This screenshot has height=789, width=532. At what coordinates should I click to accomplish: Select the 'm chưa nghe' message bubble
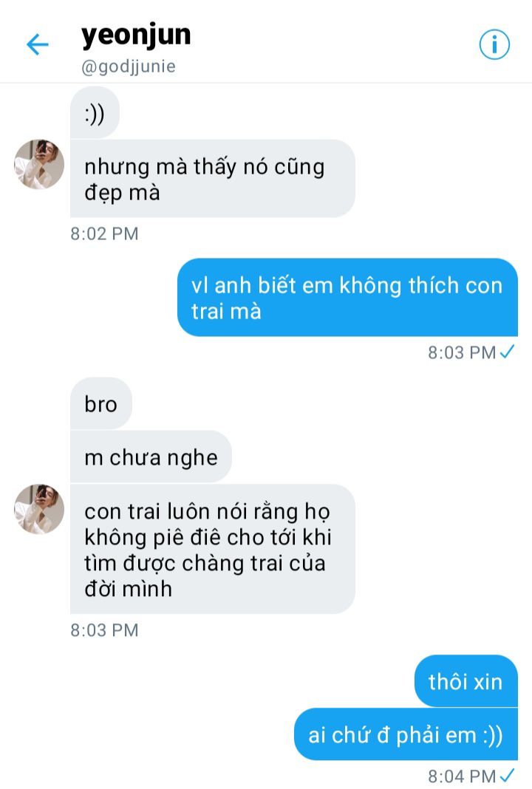pyautogui.click(x=151, y=457)
